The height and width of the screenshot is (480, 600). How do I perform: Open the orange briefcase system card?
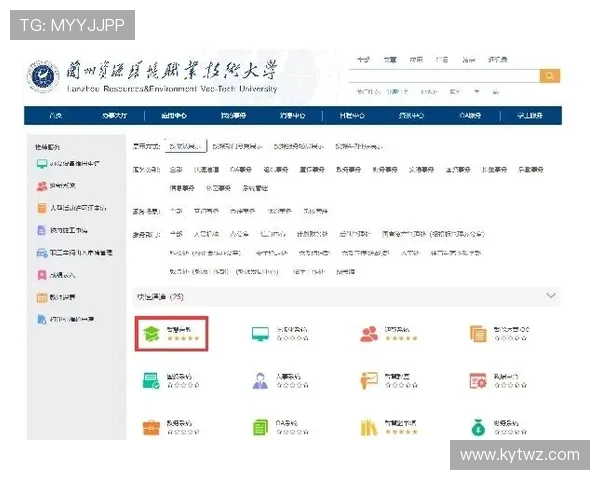[171, 428]
